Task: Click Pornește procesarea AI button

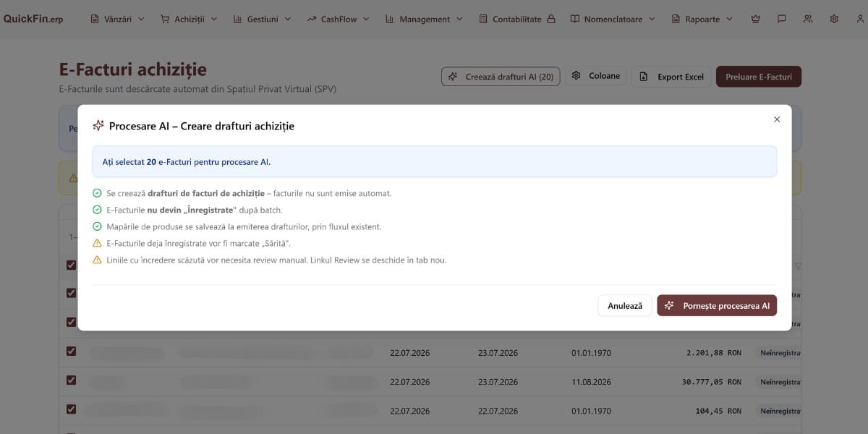Action: [x=717, y=305]
